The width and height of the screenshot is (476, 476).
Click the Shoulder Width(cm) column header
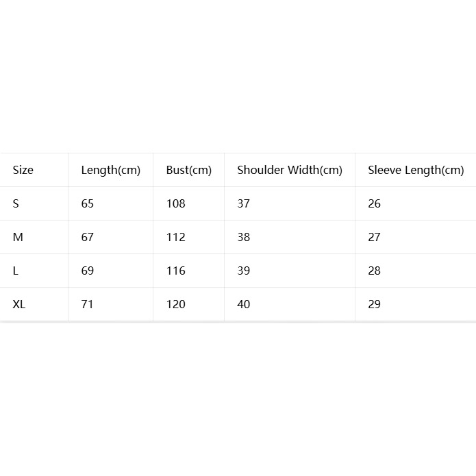290,171
